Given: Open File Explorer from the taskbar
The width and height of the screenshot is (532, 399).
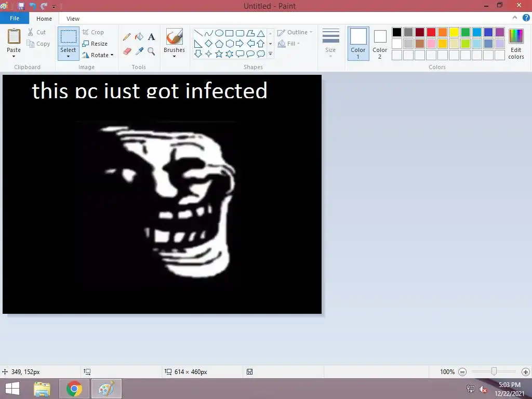Looking at the screenshot, I should (x=42, y=389).
